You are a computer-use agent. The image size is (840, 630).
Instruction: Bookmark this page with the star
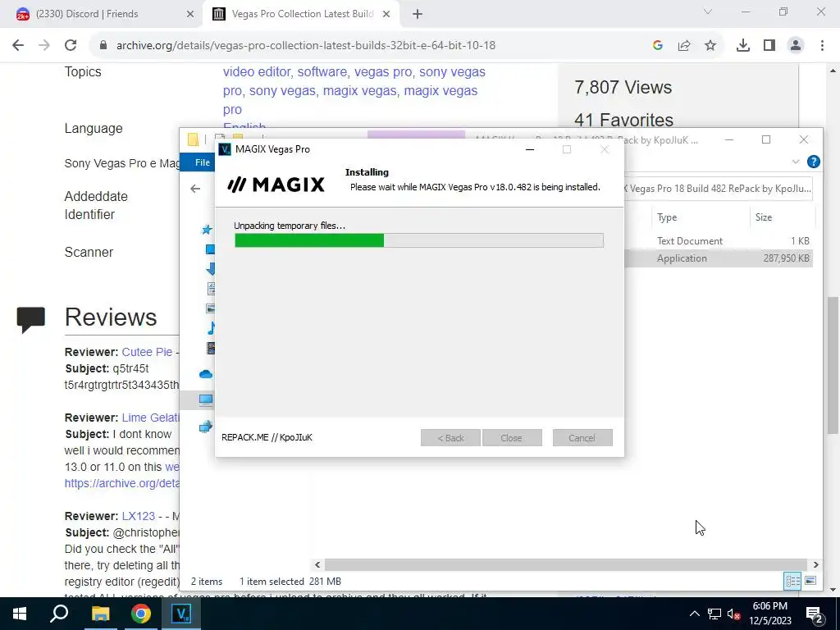tap(710, 46)
